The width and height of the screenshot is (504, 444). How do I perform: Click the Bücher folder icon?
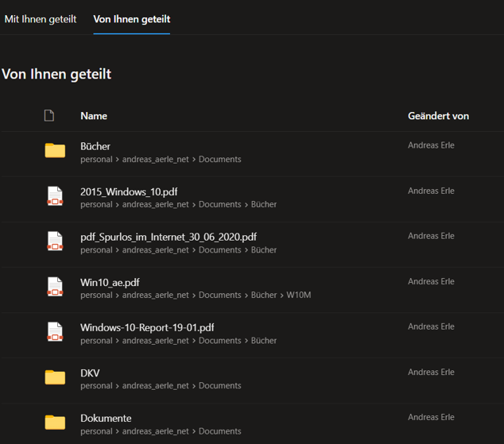tap(55, 151)
